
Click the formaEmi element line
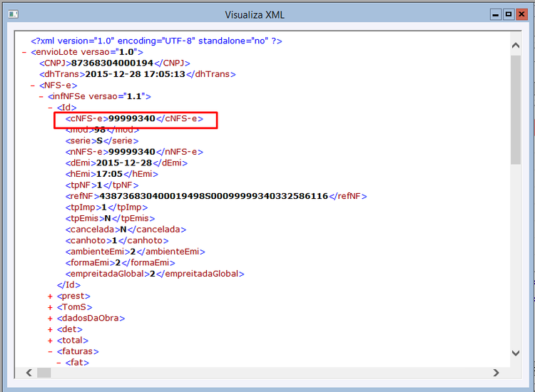click(120, 262)
